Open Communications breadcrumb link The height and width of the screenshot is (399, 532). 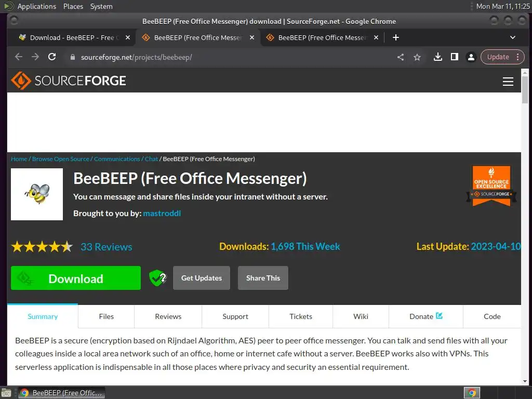tap(117, 159)
